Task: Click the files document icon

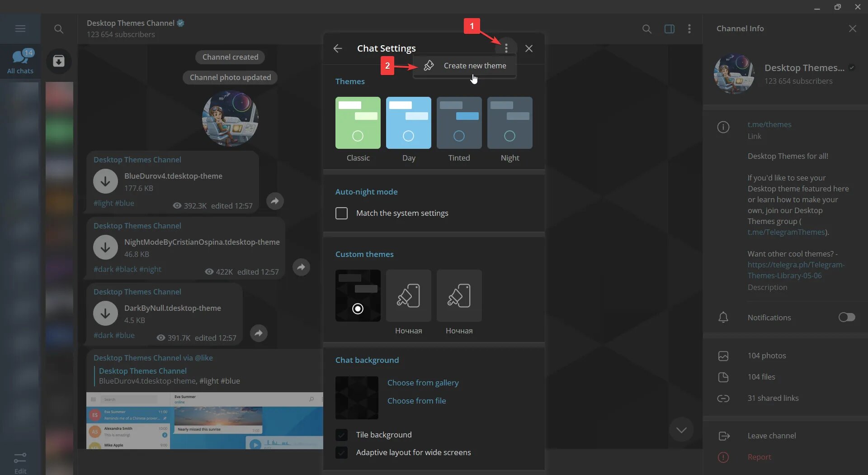Action: [x=723, y=377]
